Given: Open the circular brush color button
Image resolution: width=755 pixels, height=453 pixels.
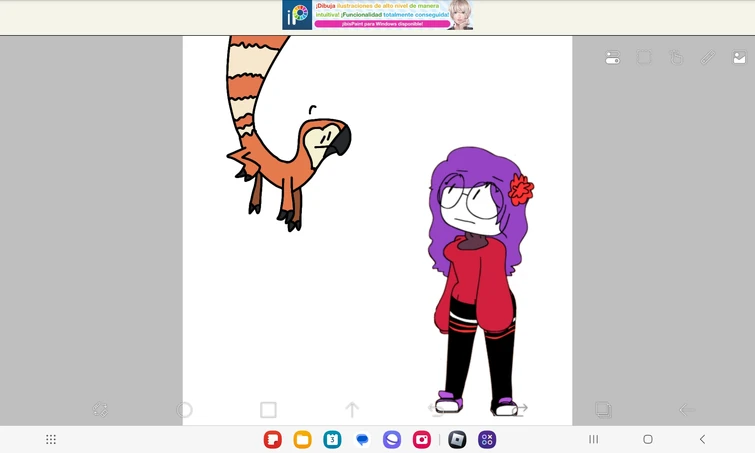Looking at the screenshot, I should (x=184, y=410).
